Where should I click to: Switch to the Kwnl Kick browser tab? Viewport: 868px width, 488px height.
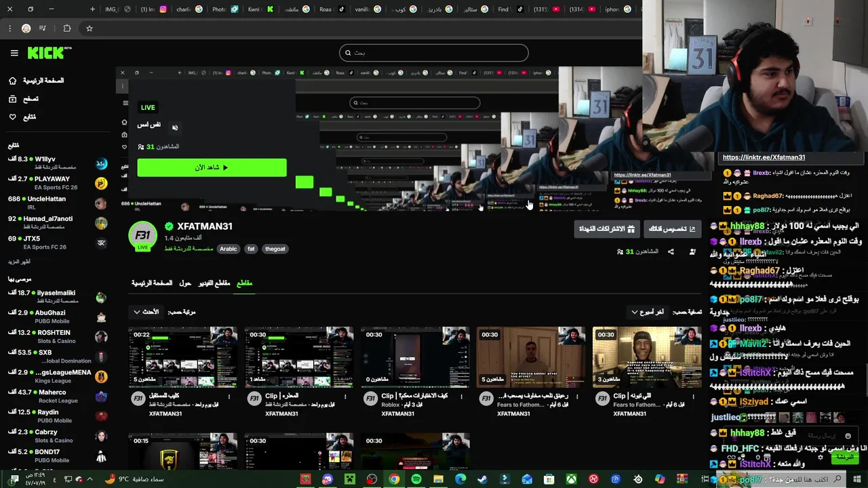(x=261, y=9)
